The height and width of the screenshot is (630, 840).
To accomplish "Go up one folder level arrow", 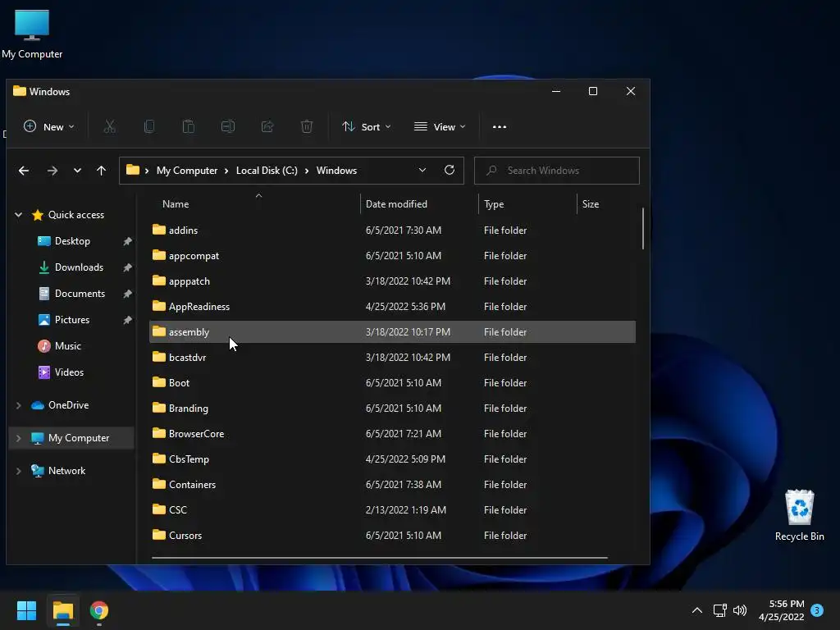I will click(101, 171).
